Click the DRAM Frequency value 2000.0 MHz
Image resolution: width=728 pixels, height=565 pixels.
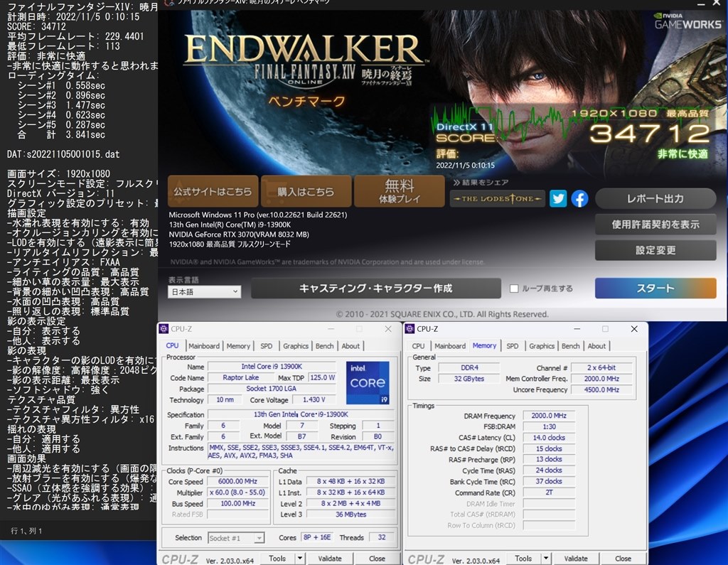pos(549,416)
